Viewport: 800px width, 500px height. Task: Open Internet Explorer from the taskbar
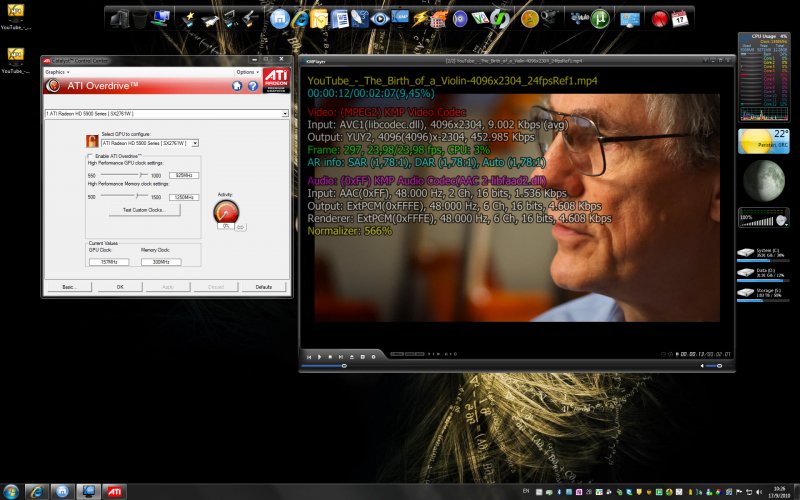(x=36, y=492)
